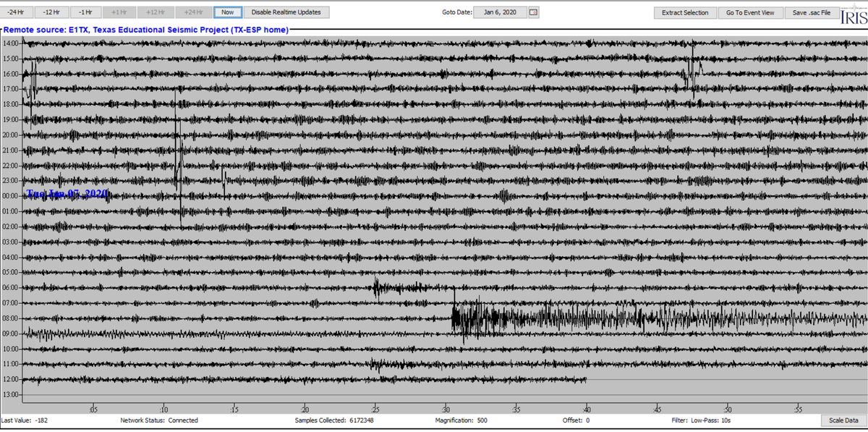Open the calendar picker icon beside Goto Date
This screenshot has width=868, height=432.
coord(534,12)
